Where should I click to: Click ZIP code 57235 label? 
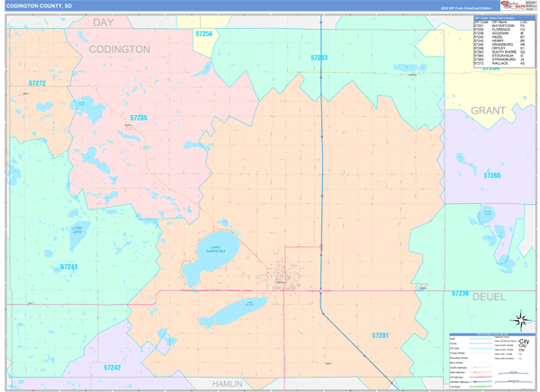139,118
